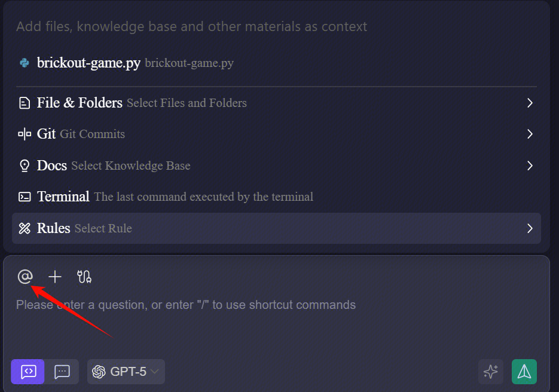
Task: Click the Rules crossed-tools icon
Action: point(25,228)
